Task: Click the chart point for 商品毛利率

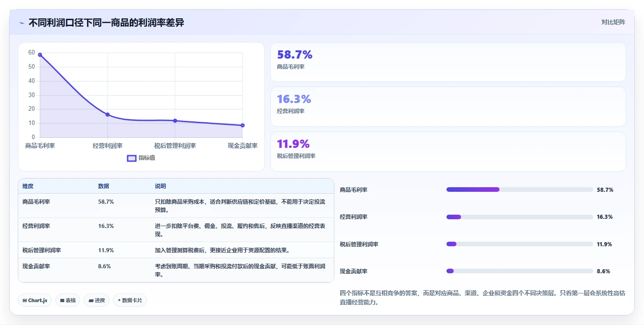Action: click(x=40, y=55)
